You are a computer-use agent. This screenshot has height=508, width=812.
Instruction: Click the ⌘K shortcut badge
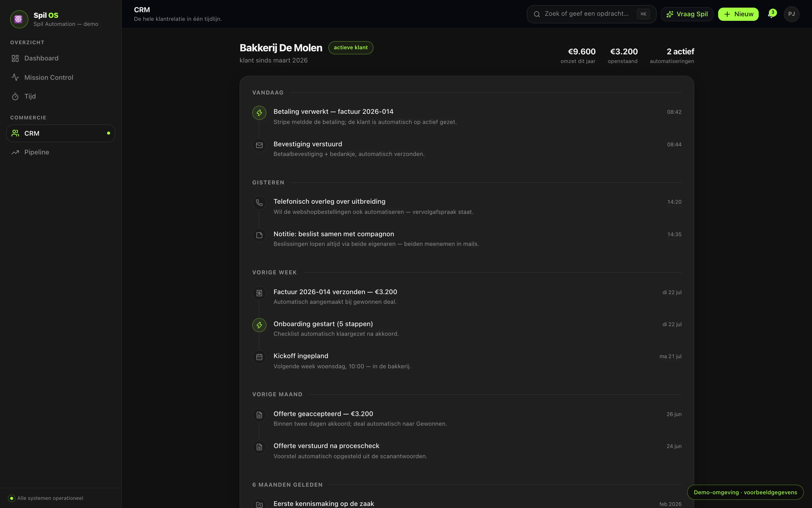tap(643, 14)
